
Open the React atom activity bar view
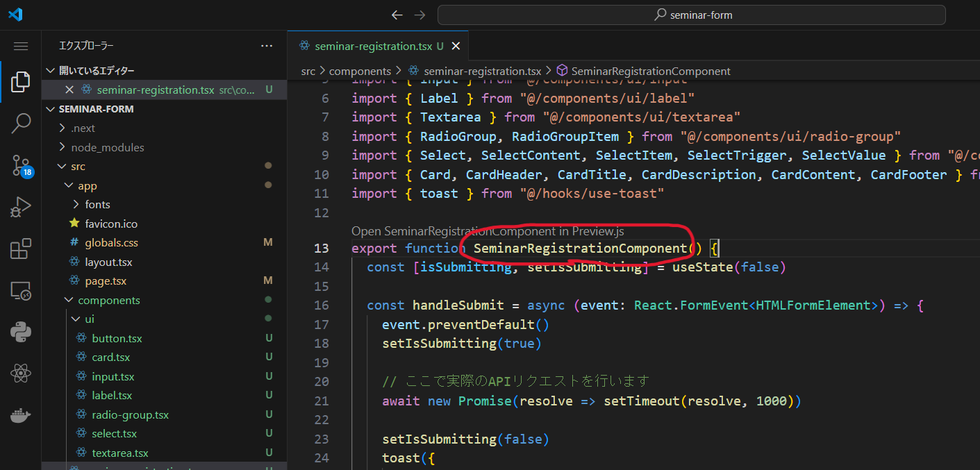click(21, 374)
